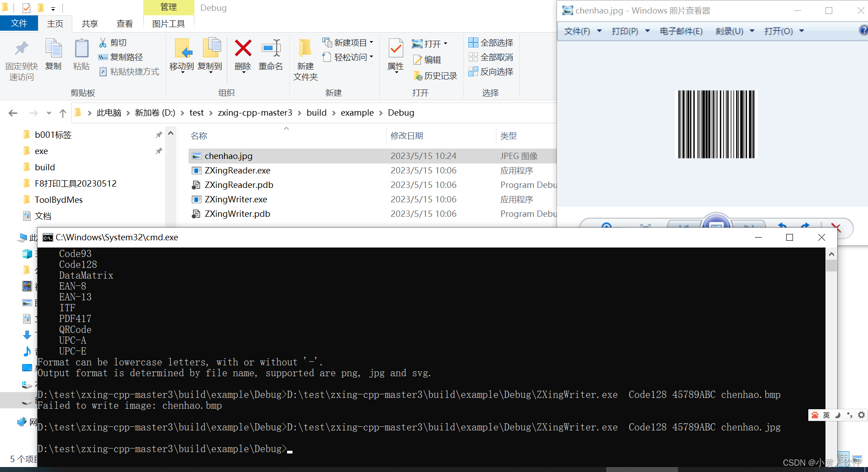Click History (历史记录) icon
Screen dimensions: 868x472
coord(418,76)
